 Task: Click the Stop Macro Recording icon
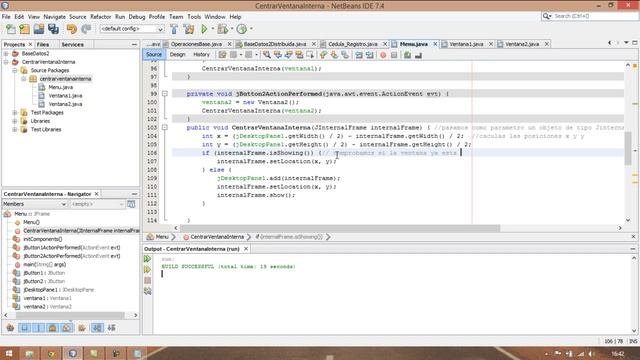tap(394, 55)
